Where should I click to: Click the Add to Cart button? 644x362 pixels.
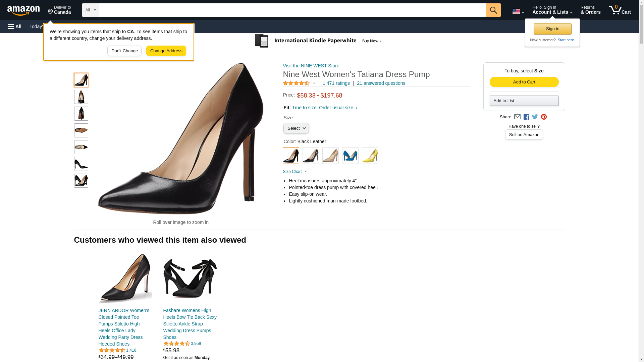tap(524, 82)
